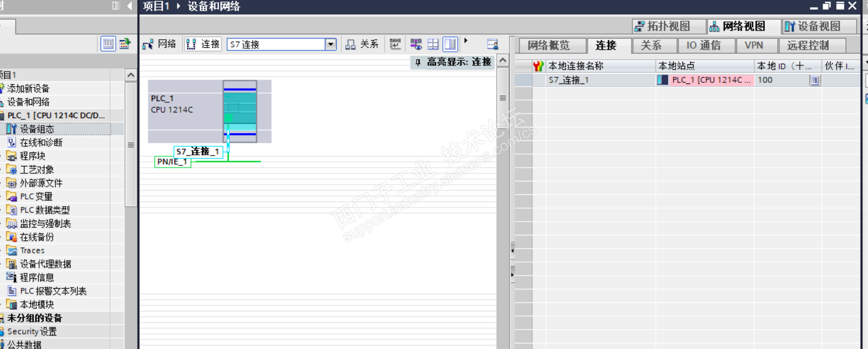Click the pin icon beside 高亮显示: 连接
868x349 pixels.
point(418,63)
